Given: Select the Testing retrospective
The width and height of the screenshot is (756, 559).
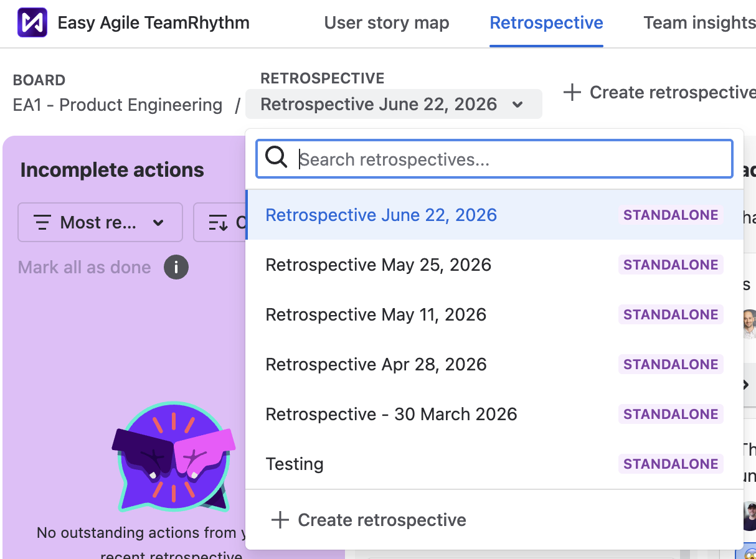Looking at the screenshot, I should click(494, 464).
